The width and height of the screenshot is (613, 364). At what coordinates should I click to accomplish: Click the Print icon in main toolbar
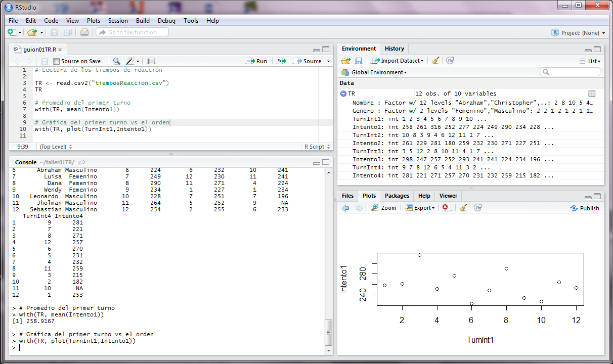(x=84, y=32)
